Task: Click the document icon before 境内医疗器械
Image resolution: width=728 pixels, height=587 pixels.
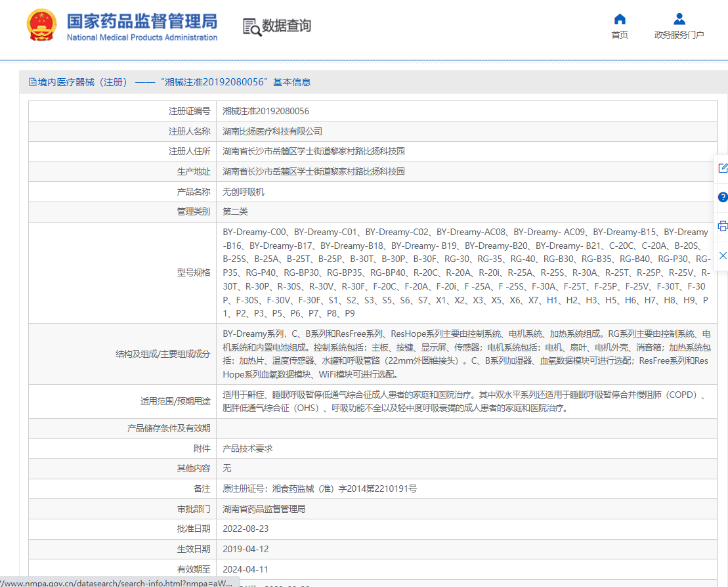Action: [33, 82]
